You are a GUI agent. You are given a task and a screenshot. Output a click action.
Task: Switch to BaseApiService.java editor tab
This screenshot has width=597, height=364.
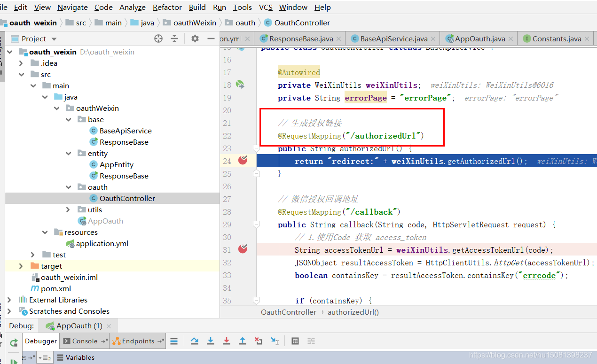pos(394,39)
